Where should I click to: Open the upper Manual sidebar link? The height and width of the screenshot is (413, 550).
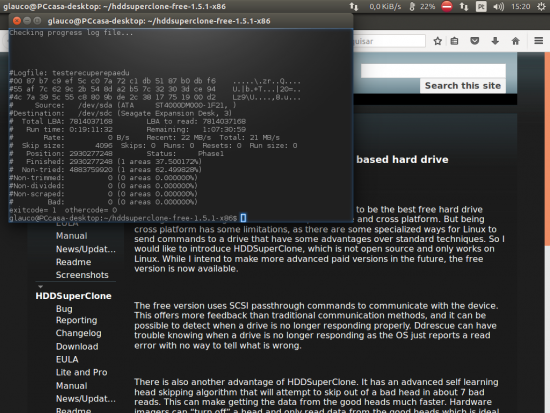tap(72, 236)
